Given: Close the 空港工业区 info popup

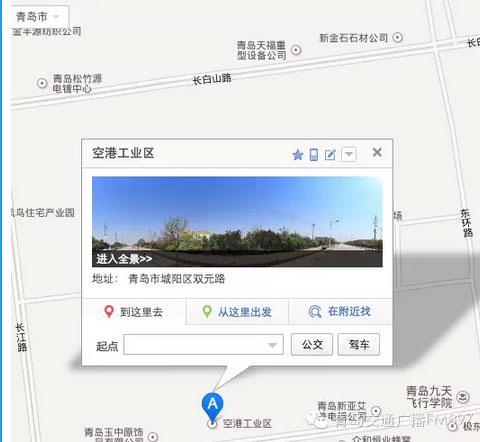Looking at the screenshot, I should coord(377,152).
